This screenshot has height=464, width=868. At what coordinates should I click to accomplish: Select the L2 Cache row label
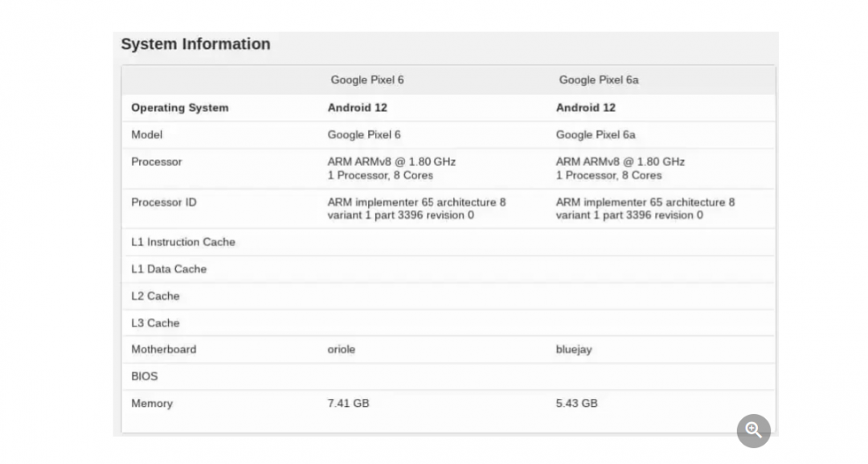pos(155,296)
